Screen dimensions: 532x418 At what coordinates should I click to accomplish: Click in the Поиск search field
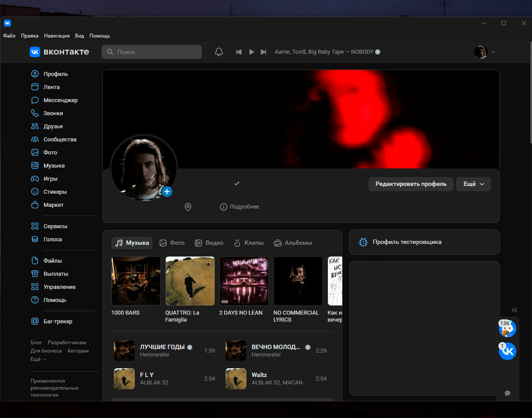pyautogui.click(x=152, y=52)
